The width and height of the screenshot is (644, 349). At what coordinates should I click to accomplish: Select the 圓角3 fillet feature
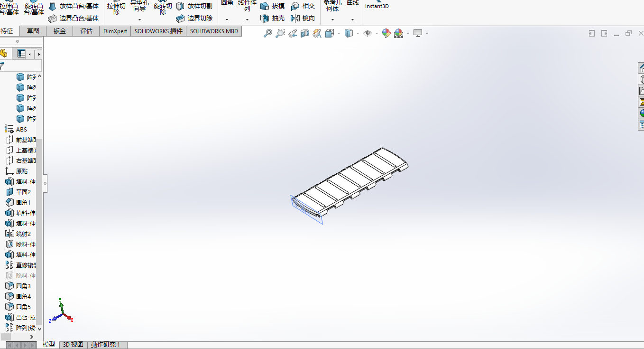click(x=18, y=286)
